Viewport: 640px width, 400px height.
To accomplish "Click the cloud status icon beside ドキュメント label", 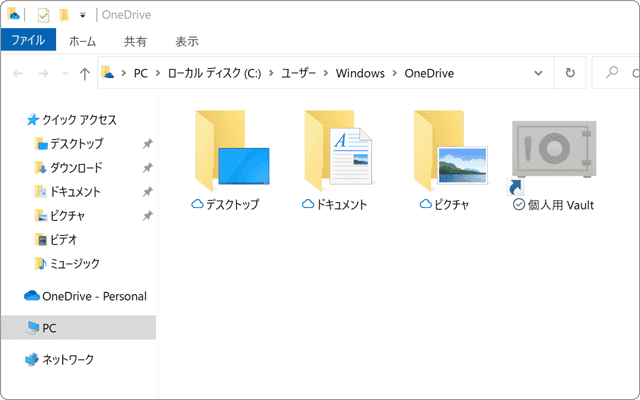I will [x=308, y=204].
